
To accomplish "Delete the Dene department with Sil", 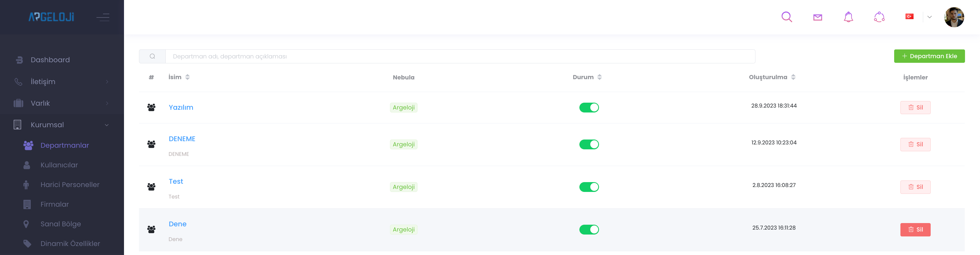I will click(x=915, y=229).
